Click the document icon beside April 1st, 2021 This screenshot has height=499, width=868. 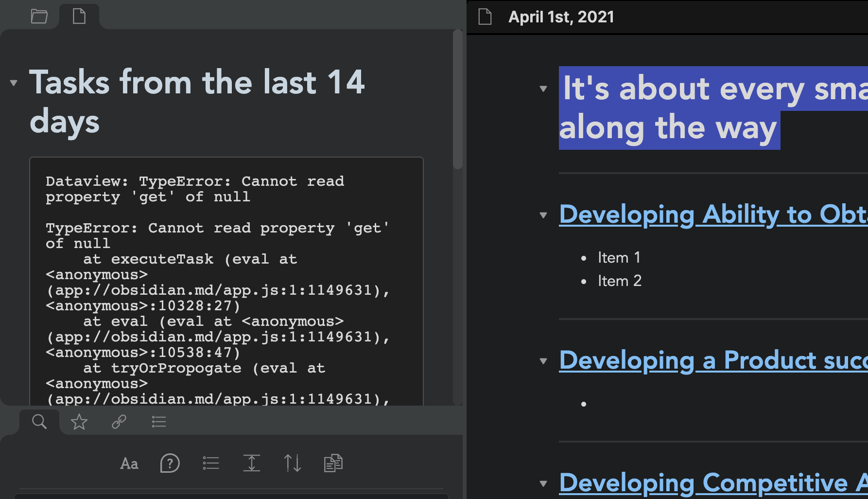(x=484, y=16)
